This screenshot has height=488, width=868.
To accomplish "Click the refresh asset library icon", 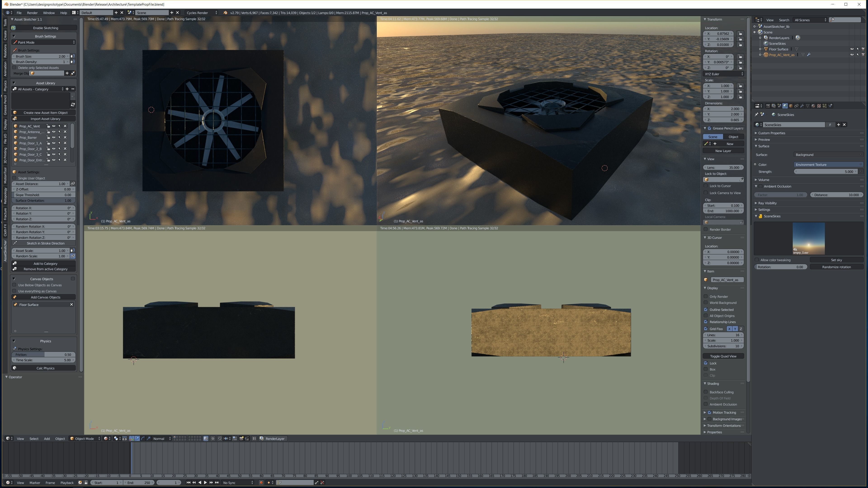I will point(73,105).
